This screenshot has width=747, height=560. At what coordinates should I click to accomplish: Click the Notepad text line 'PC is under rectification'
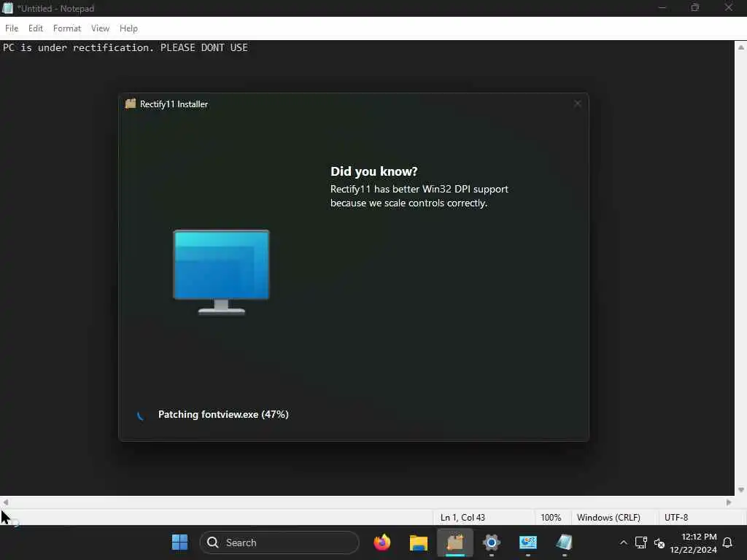(125, 47)
